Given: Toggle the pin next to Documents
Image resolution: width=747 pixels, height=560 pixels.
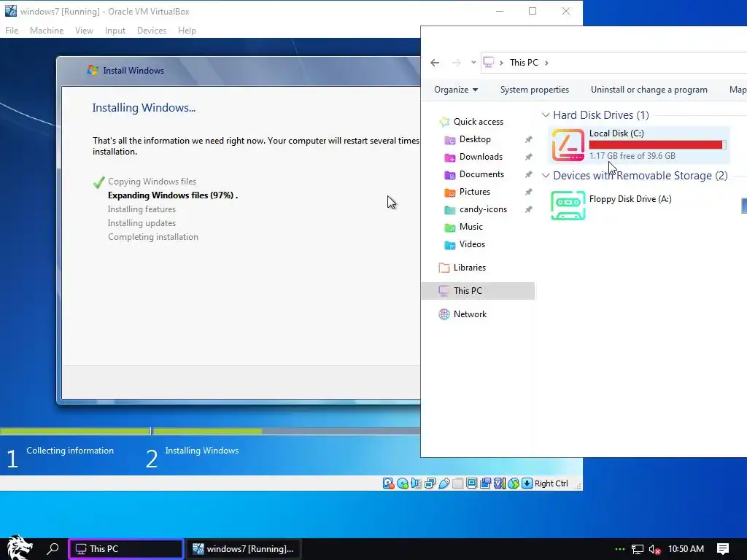Looking at the screenshot, I should pos(528,175).
